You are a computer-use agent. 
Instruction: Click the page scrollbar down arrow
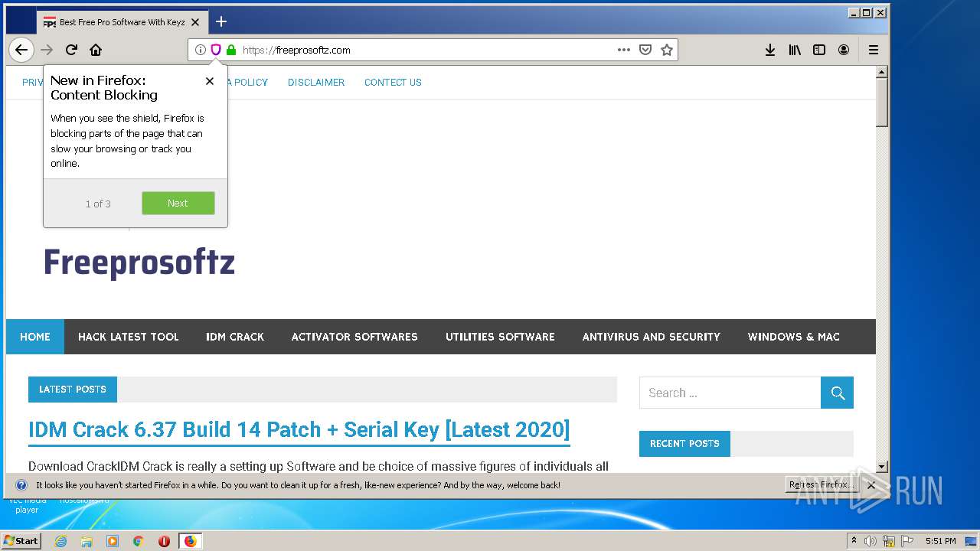click(881, 466)
